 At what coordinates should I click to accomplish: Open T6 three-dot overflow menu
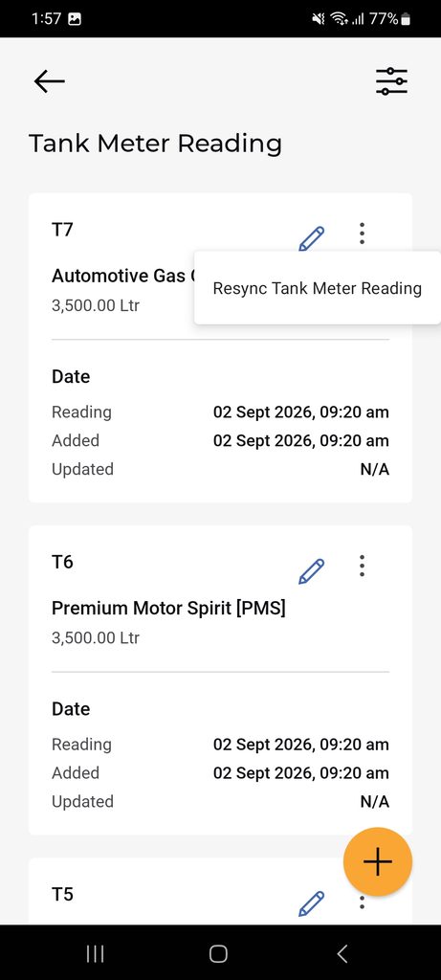[x=362, y=566]
